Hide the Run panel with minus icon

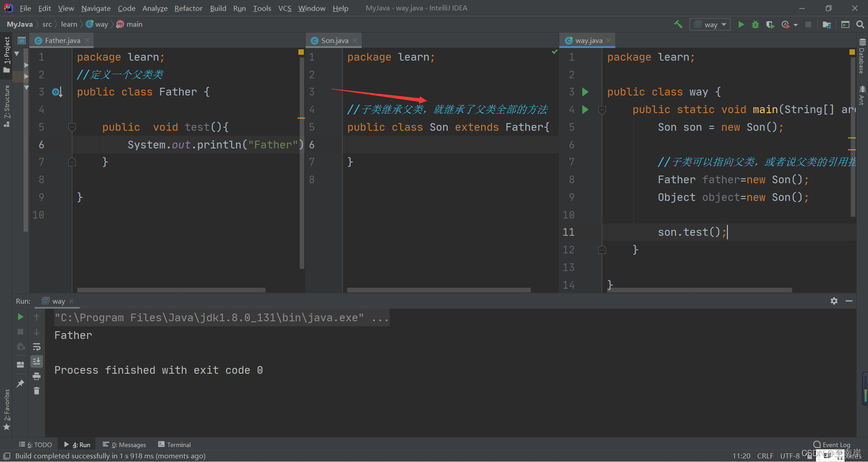point(849,301)
